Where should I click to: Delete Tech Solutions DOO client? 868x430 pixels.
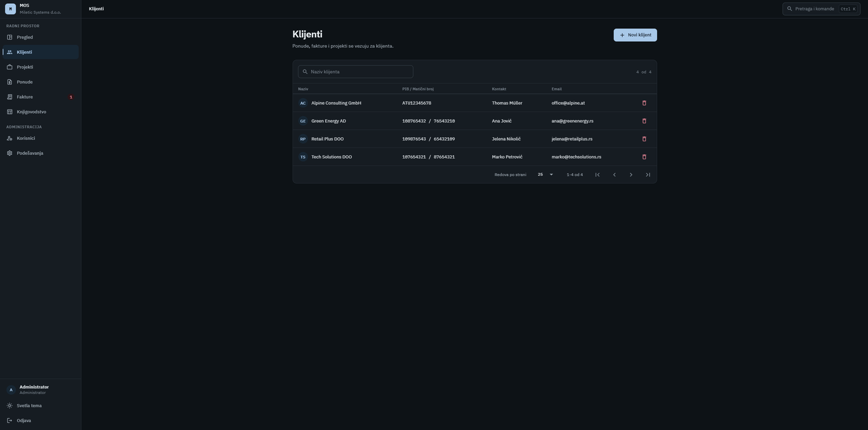pos(644,157)
